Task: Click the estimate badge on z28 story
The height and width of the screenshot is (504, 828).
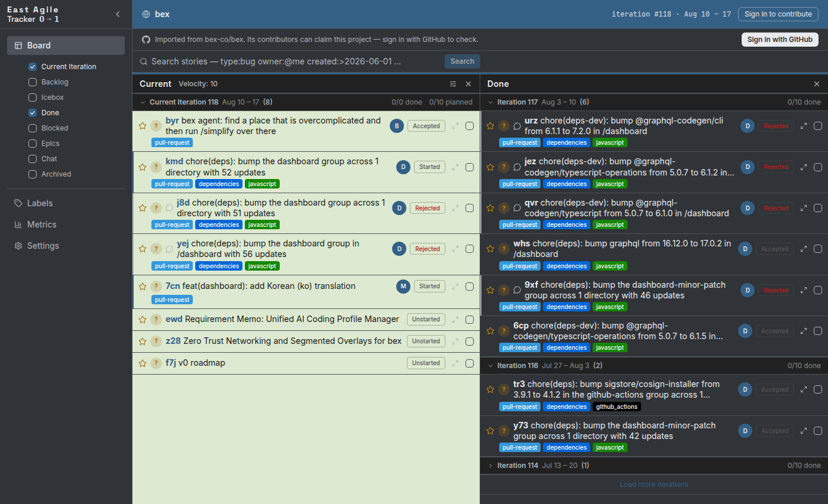Action: tap(156, 342)
